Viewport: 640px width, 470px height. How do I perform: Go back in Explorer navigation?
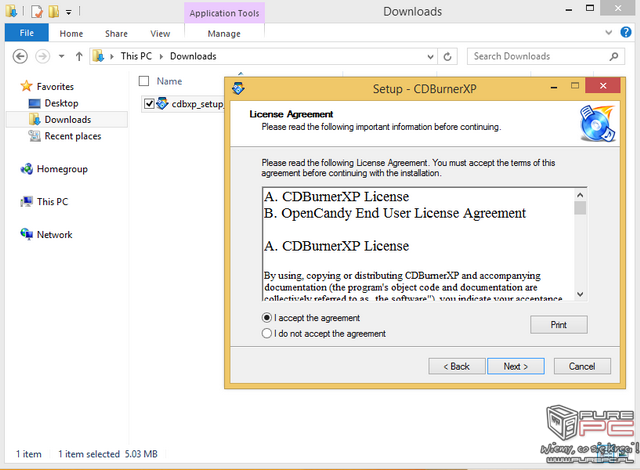(x=20, y=56)
